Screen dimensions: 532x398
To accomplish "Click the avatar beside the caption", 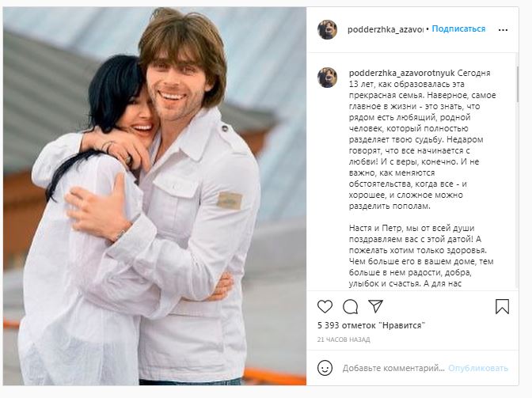I will pyautogui.click(x=327, y=78).
